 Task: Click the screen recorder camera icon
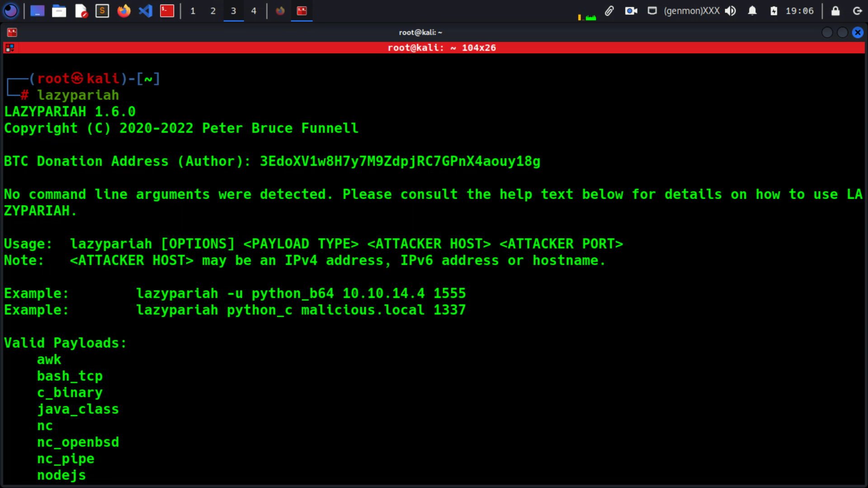[x=631, y=10]
